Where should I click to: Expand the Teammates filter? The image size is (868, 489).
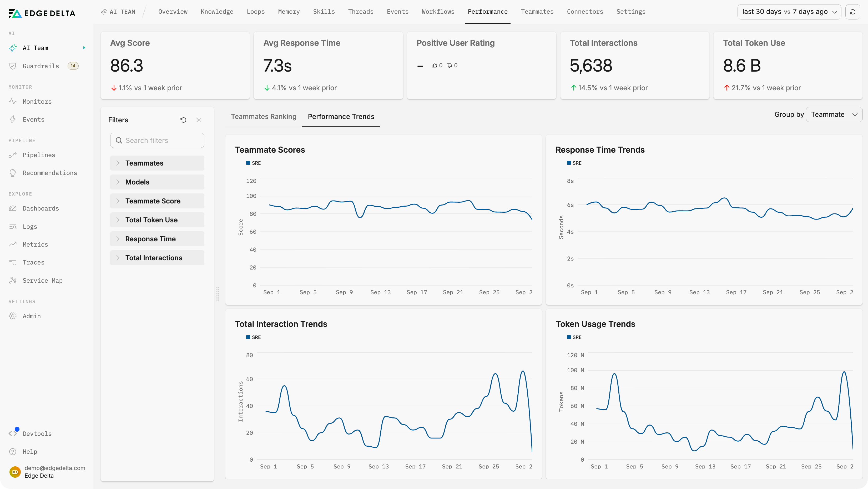click(157, 163)
